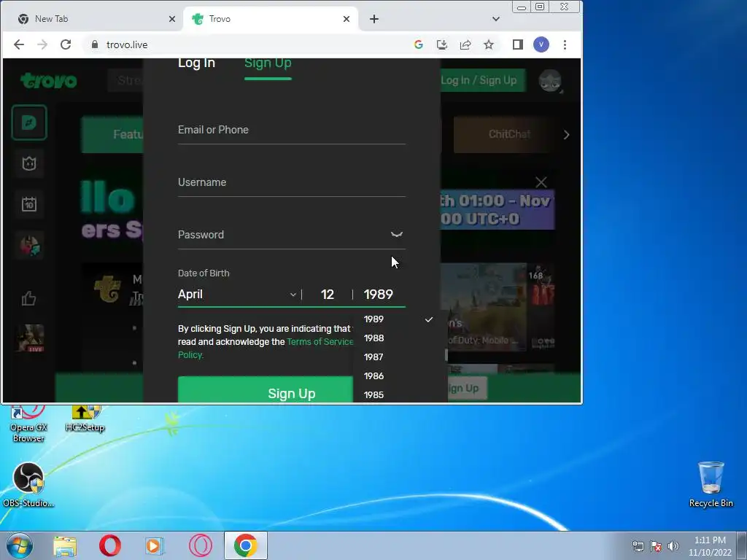This screenshot has height=560, width=747.
Task: Focus the Username field
Action: coord(292,182)
